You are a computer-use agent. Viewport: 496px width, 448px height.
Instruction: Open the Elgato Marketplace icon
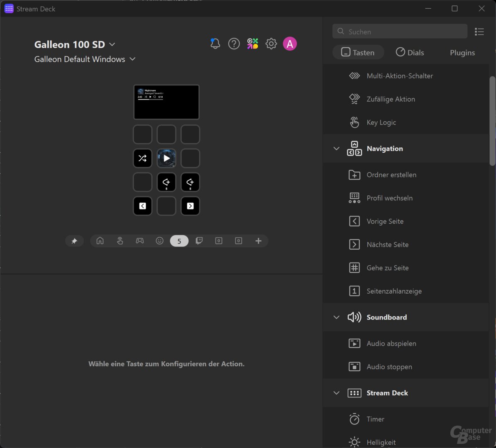[x=252, y=43]
